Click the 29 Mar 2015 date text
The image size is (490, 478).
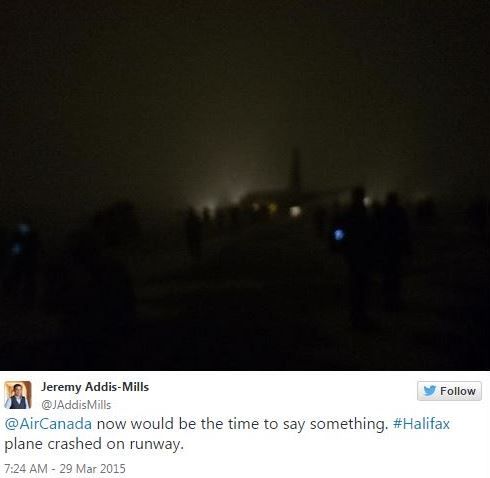92,468
